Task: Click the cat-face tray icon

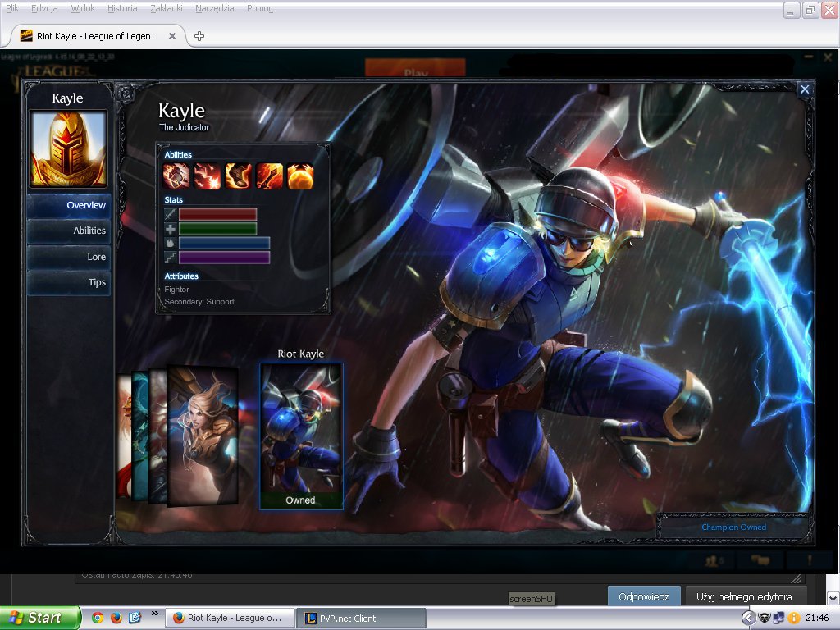Action: point(764,619)
